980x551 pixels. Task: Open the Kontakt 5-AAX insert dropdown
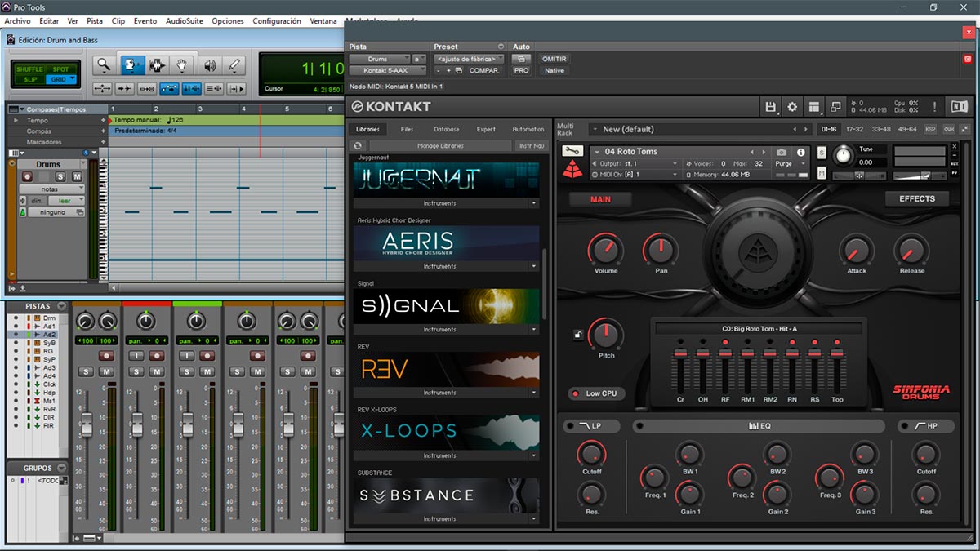(389, 71)
